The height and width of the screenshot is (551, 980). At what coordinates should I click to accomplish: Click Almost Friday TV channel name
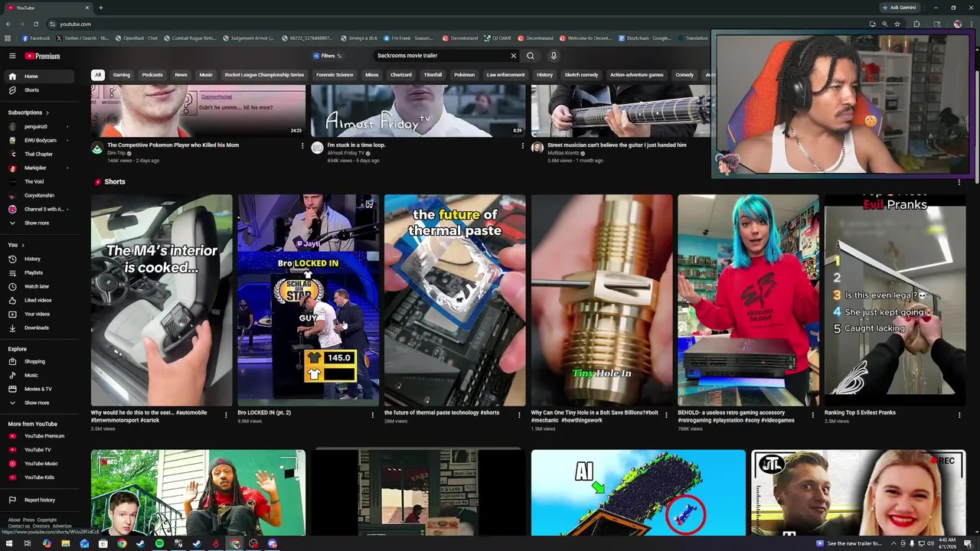coord(346,153)
